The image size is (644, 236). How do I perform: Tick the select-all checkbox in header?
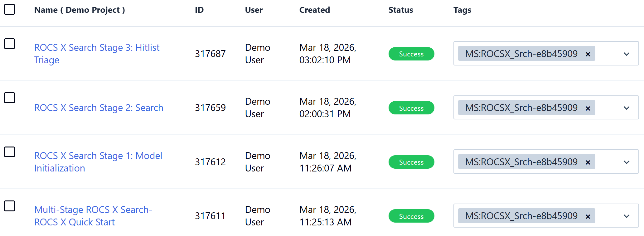(9, 9)
